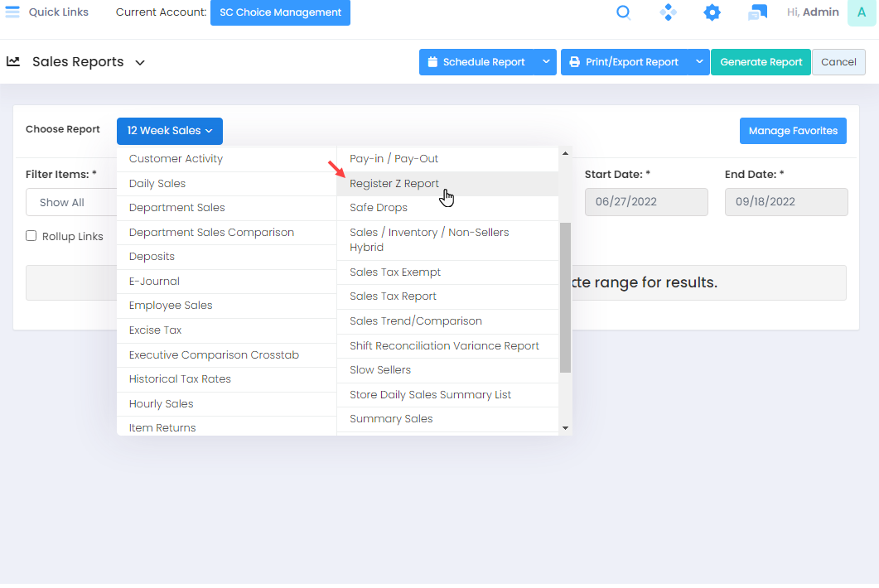Open the chat messages icon

[756, 12]
